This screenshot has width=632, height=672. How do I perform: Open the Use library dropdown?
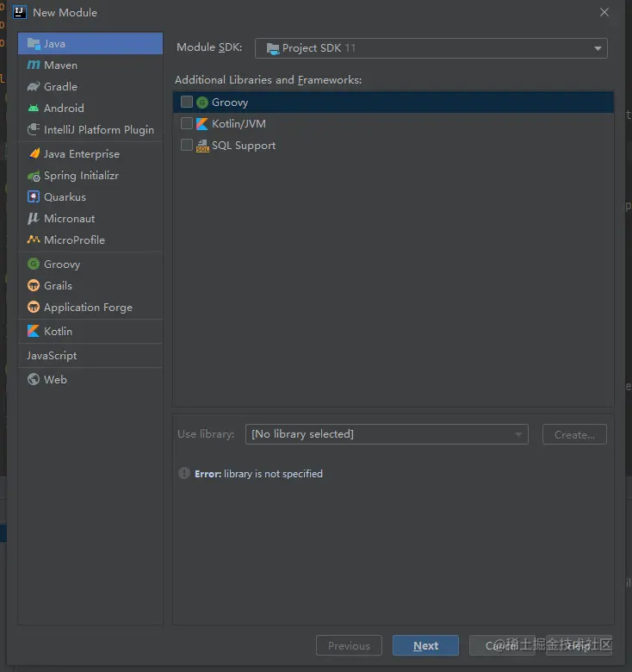[x=387, y=434]
